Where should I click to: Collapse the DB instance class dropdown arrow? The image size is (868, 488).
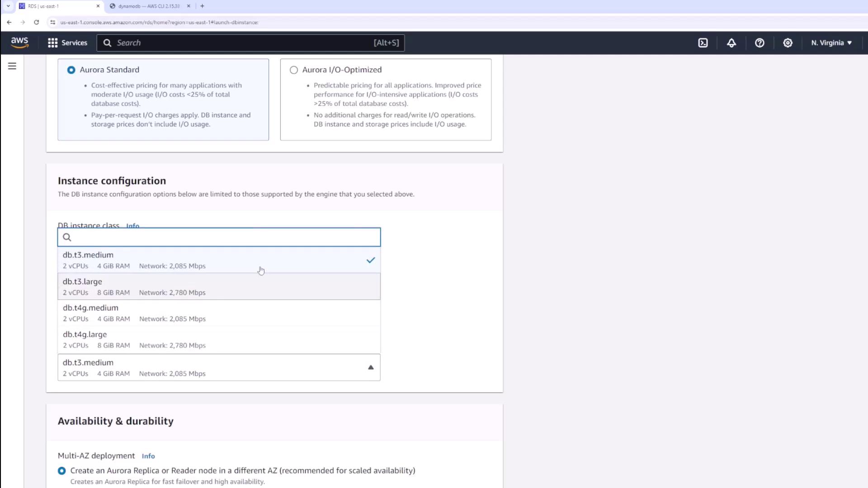click(371, 367)
